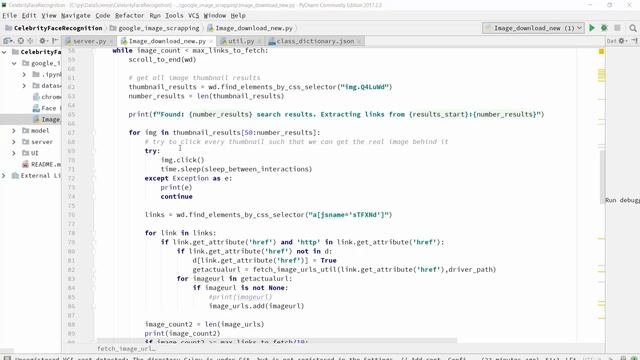The height and width of the screenshot is (360, 640).
Task: Close the Image_download_new.py tab
Action: coord(211,41)
